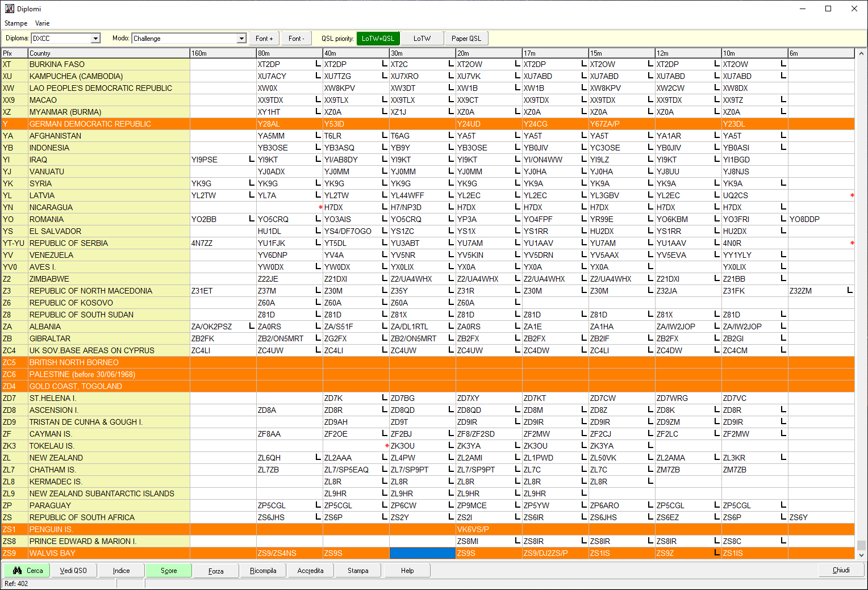Click scrollbar down arrow at table bottom
Screen dimensions: 868x590
861,555
